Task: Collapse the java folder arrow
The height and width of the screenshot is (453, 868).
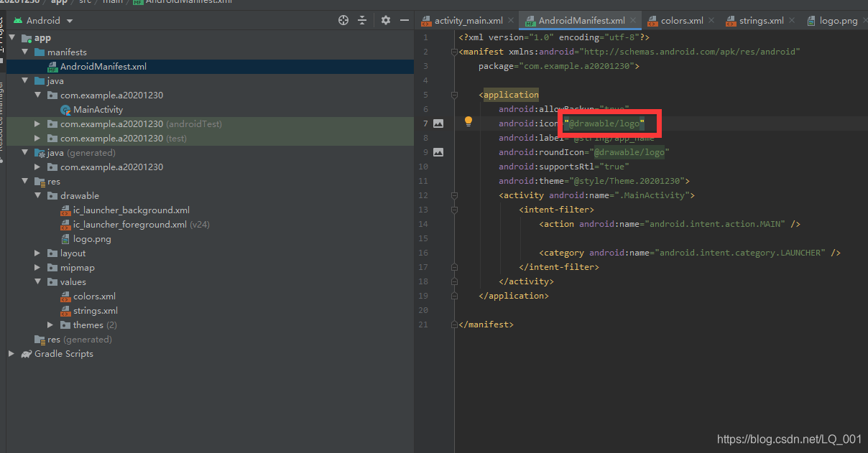Action: pos(24,81)
